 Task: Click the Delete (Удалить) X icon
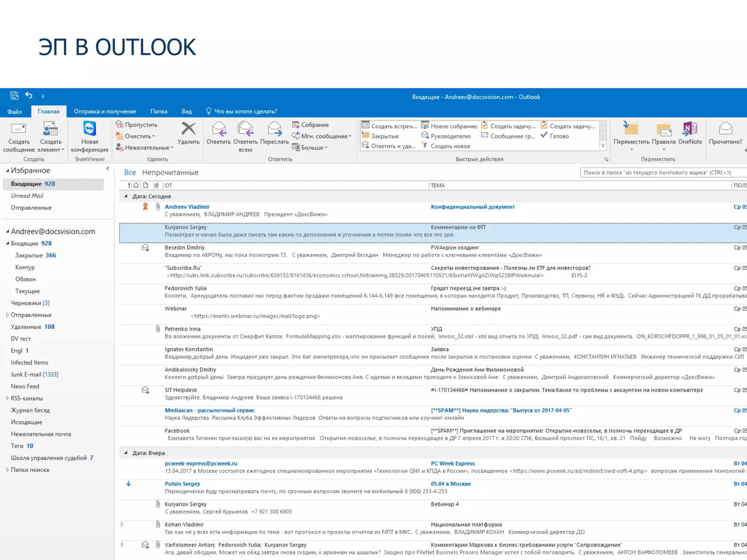pos(188,129)
